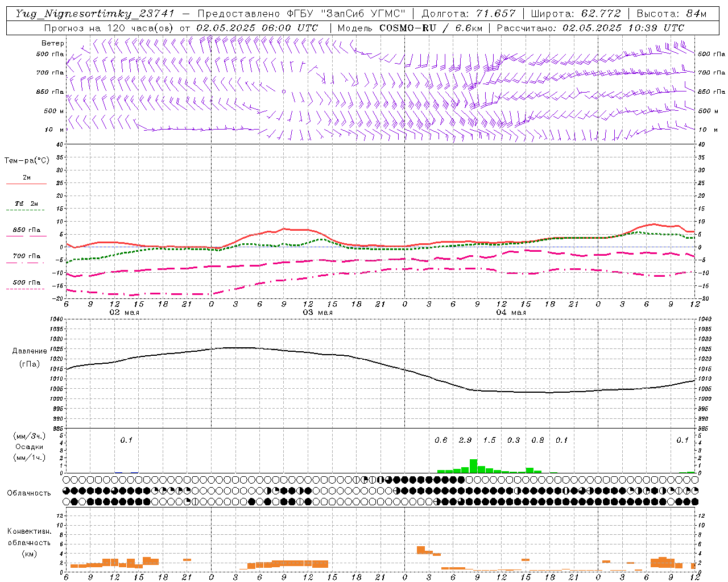
Task: Click the 850 гПа temperature legend entry
Action: pyautogui.click(x=26, y=230)
